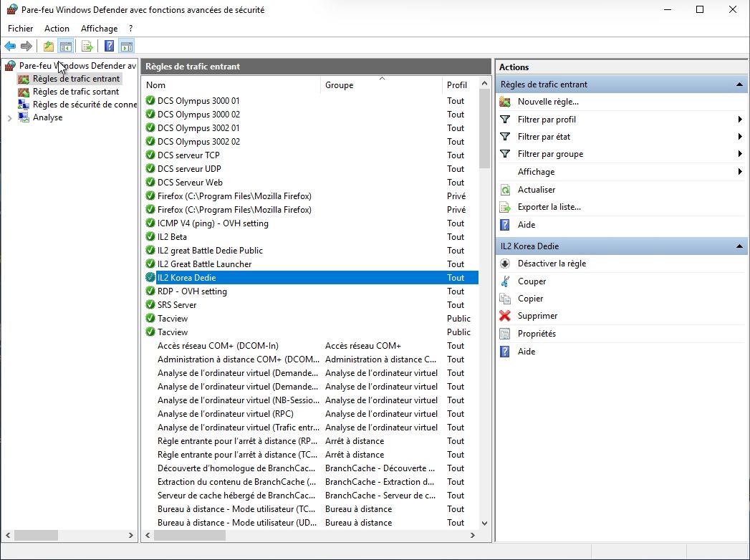Image resolution: width=750 pixels, height=560 pixels.
Task: Collapse the Règles de trafic entrant actions section
Action: [x=739, y=85]
